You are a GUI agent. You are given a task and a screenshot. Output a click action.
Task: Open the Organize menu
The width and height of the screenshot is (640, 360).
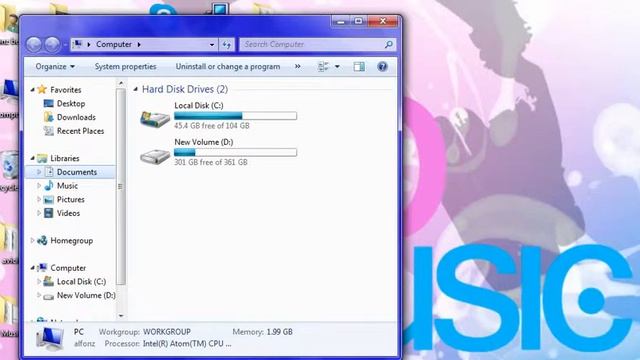pos(55,67)
